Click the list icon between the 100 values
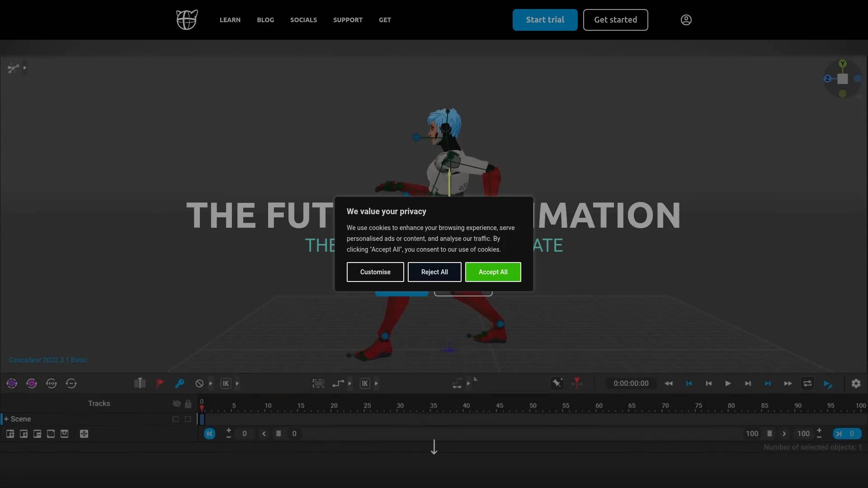868x488 pixels. 769,434
